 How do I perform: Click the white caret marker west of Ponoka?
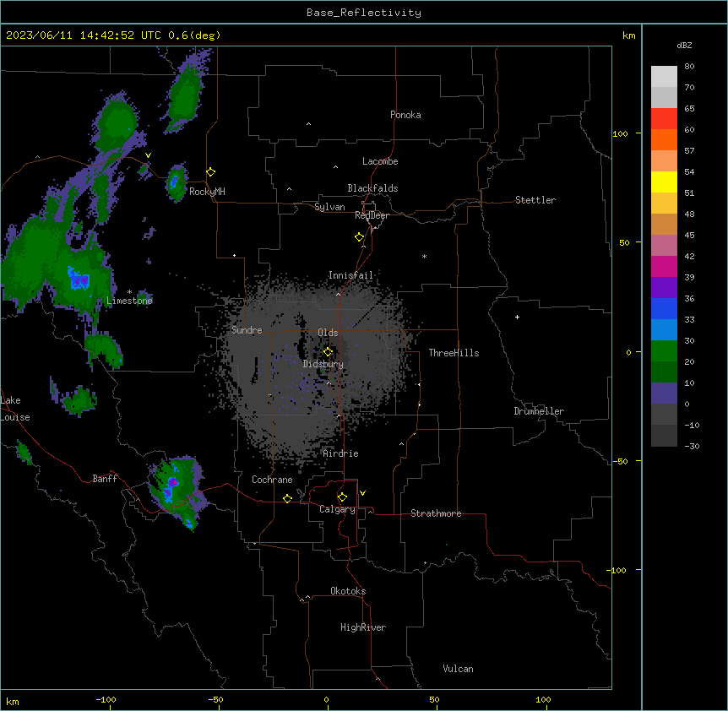tap(308, 124)
